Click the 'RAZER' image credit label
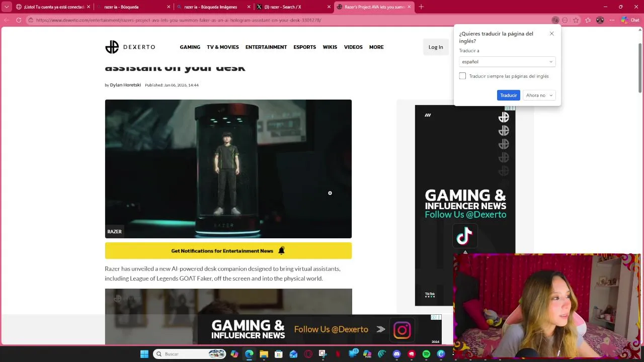 coord(114,232)
